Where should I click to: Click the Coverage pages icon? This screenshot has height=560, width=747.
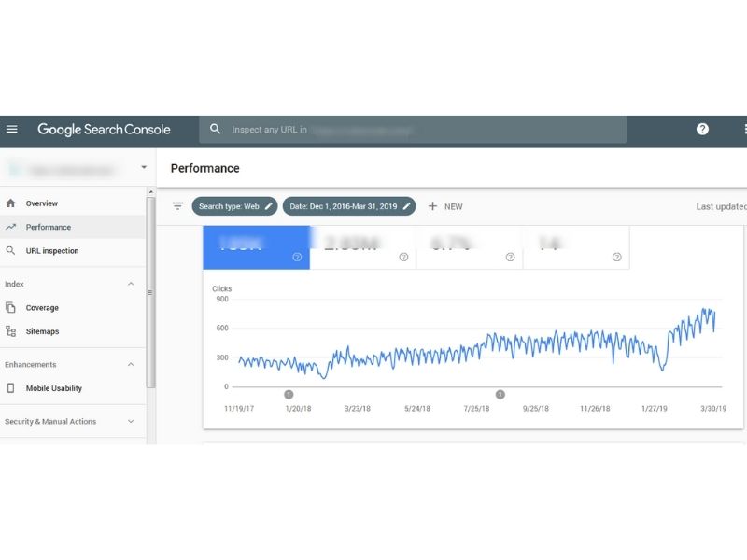pos(10,308)
